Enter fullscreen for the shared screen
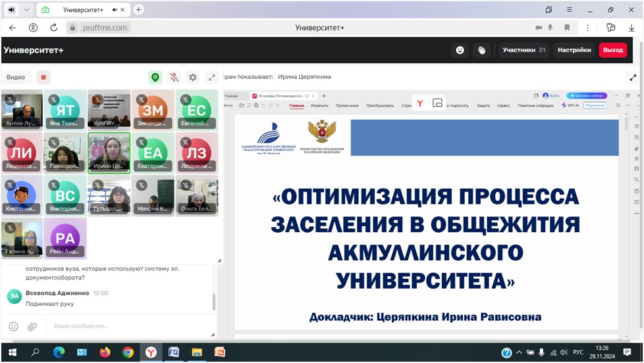644x363 pixels. pyautogui.click(x=633, y=77)
